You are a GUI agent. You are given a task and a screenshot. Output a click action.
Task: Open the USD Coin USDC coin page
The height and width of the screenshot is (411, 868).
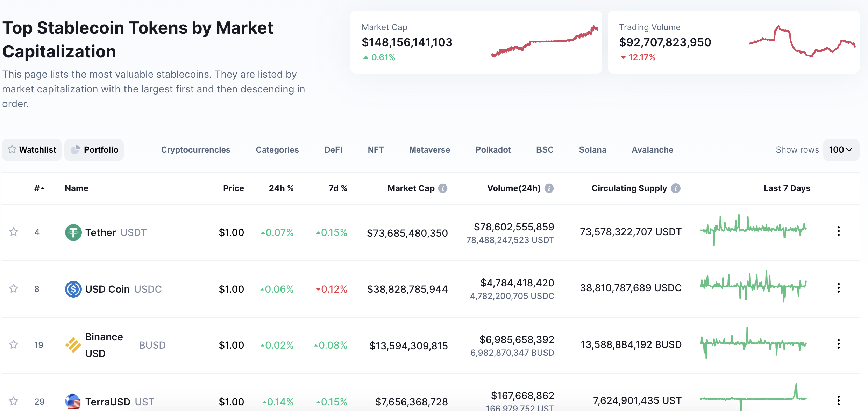click(x=123, y=289)
